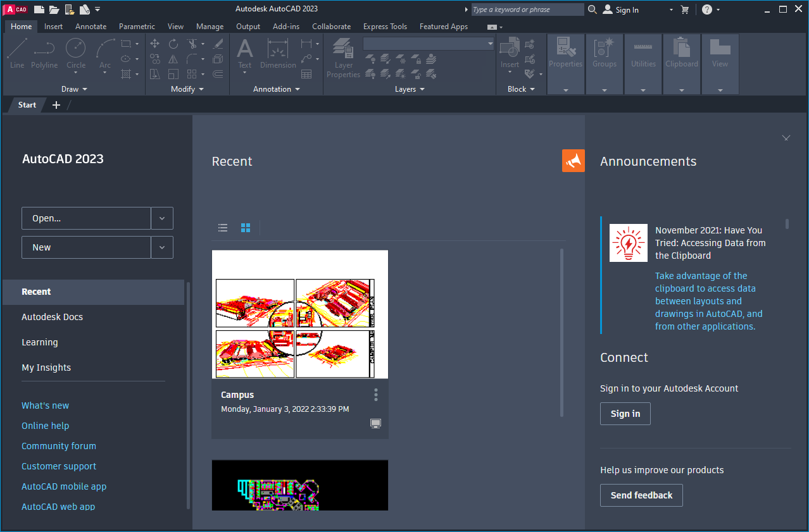Open the Campus drawing thumbnail
The height and width of the screenshot is (532, 809).
[300, 314]
